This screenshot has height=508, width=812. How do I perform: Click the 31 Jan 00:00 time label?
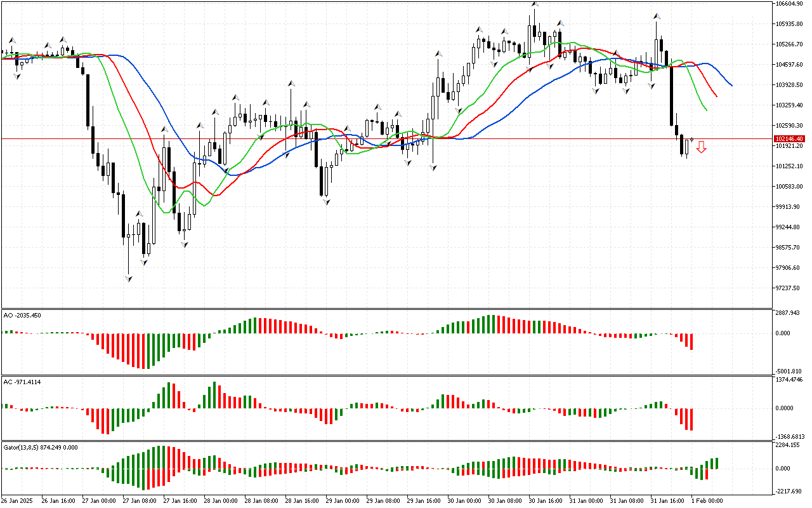pyautogui.click(x=585, y=501)
